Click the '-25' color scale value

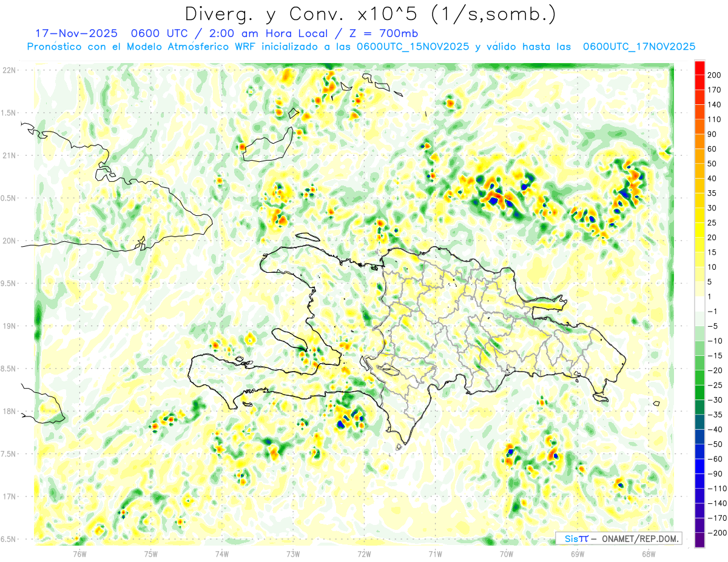click(715, 385)
